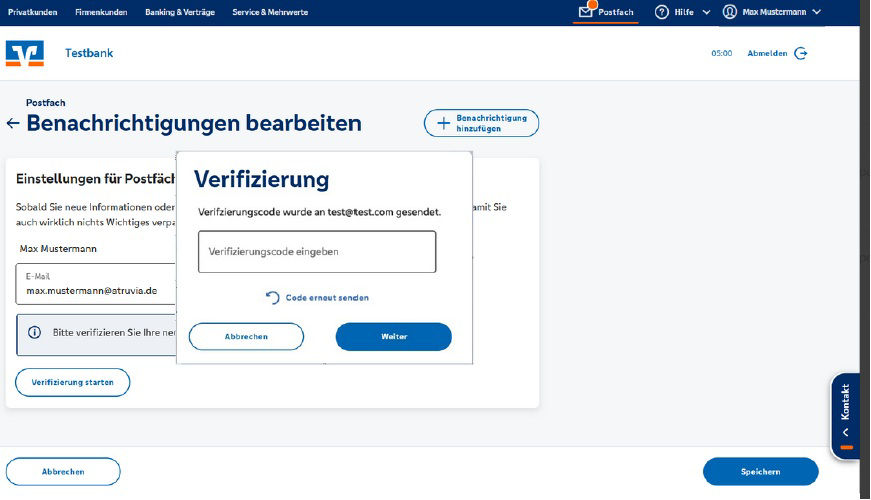This screenshot has height=500, width=871.
Task: Click the Bitte verifizieren Sie notice text
Action: (x=114, y=333)
